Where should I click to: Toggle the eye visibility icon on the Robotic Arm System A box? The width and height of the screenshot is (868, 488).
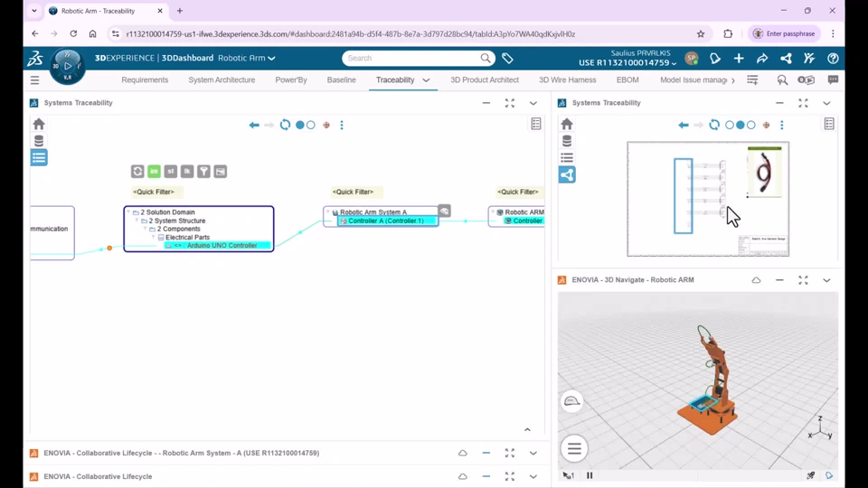click(x=445, y=211)
